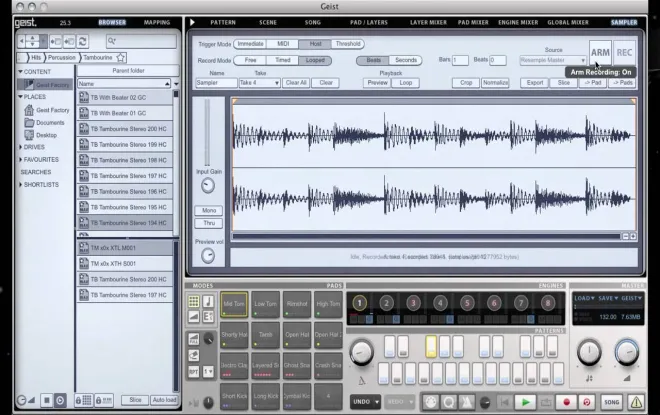This screenshot has height=415, width=660.
Task: Switch to the Pad Mixer tab
Action: pyautogui.click(x=473, y=22)
